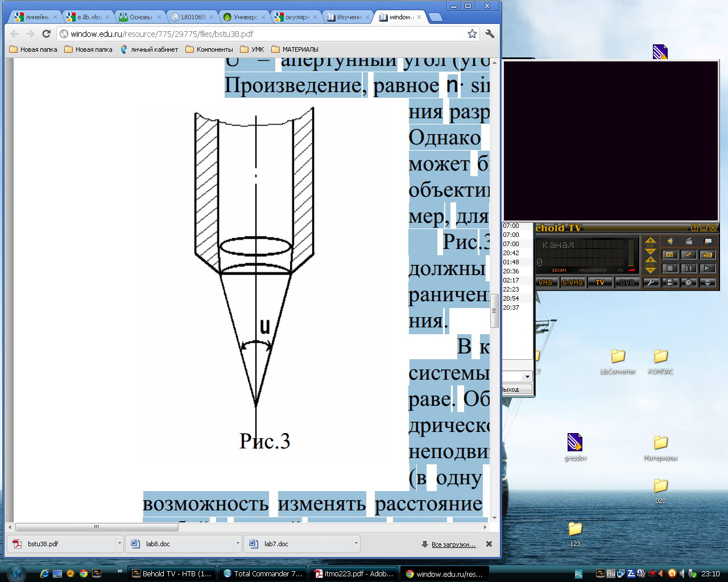Viewport: 728px width, 582px height.
Task: Open 'Материалы' desktop folder
Action: pyautogui.click(x=660, y=448)
